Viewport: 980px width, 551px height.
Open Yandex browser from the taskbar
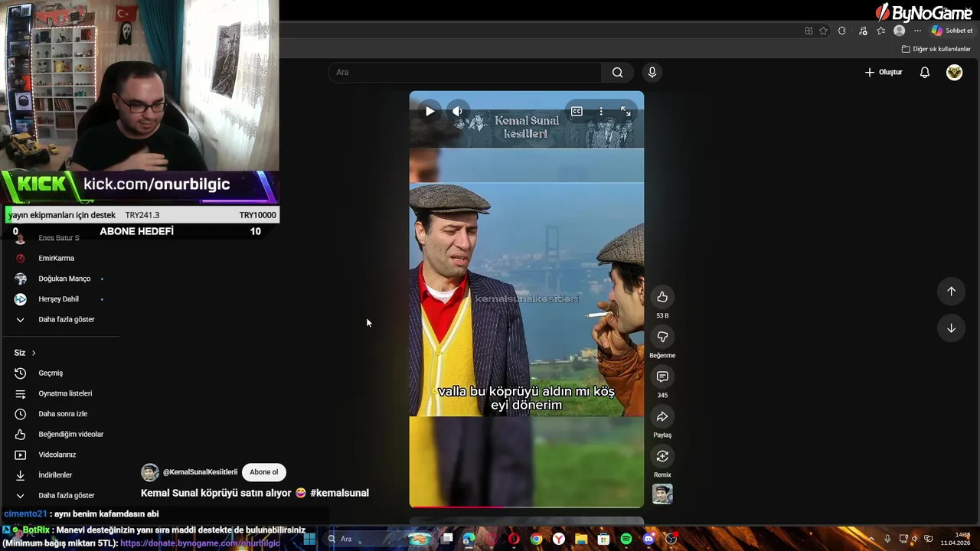[x=559, y=539]
